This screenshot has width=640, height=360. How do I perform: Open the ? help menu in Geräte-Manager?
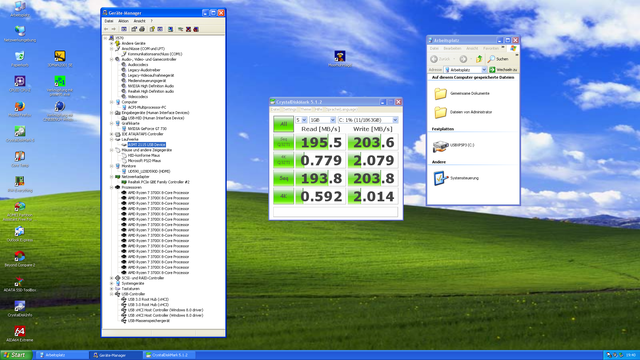point(151,21)
